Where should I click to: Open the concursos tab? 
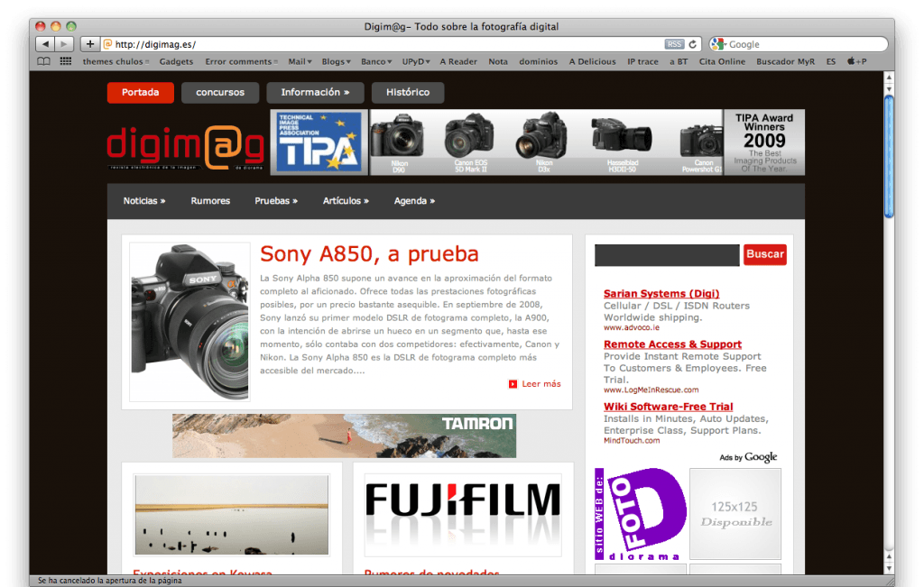pyautogui.click(x=220, y=93)
